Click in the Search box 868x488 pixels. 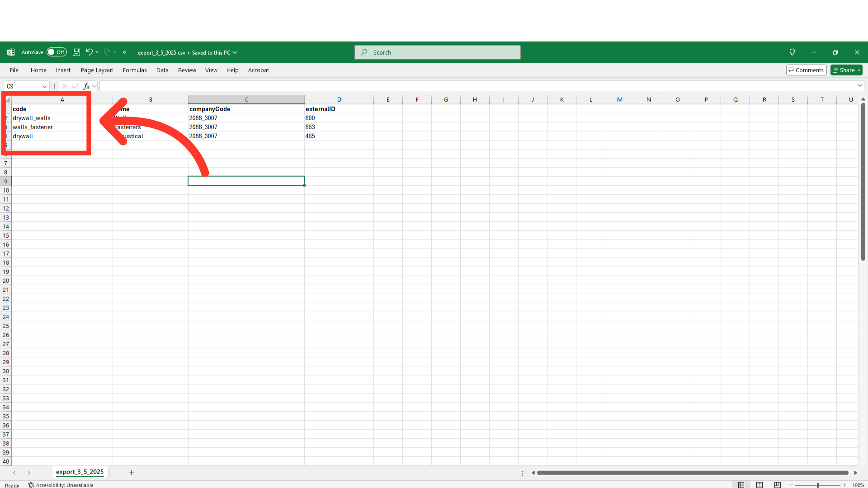coord(438,52)
